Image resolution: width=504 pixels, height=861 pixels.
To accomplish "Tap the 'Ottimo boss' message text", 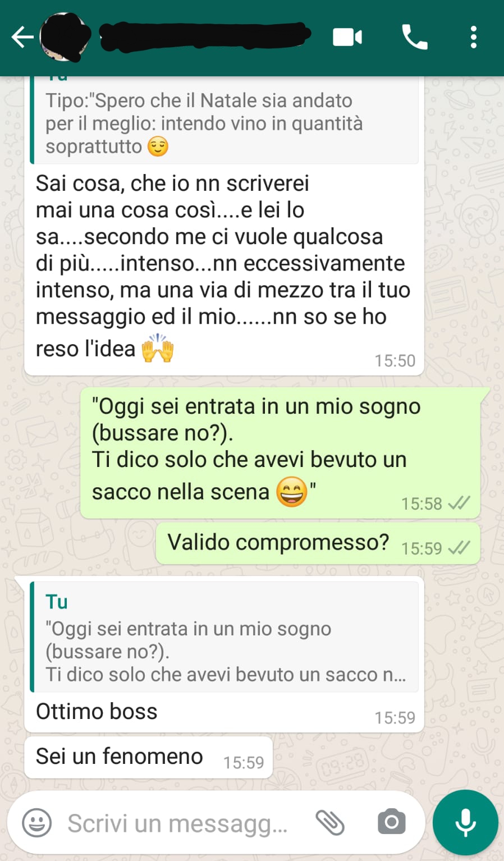I will tap(97, 712).
